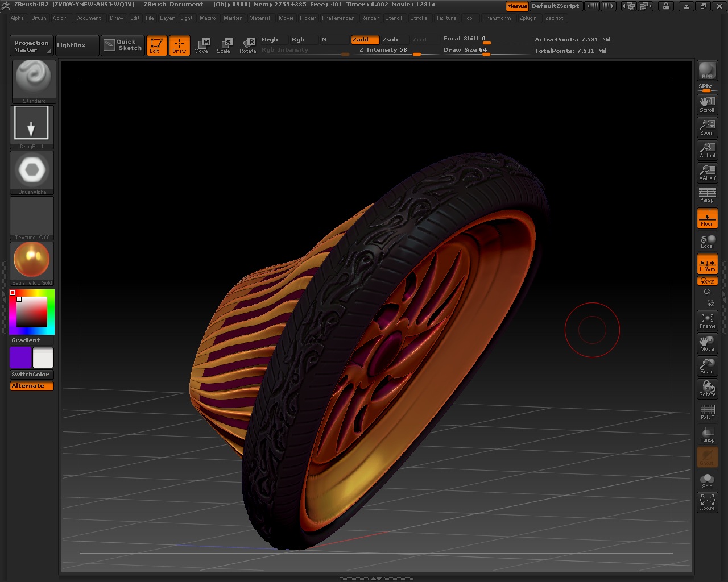
Task: Toggle PolyF polyframe display
Action: tap(707, 411)
